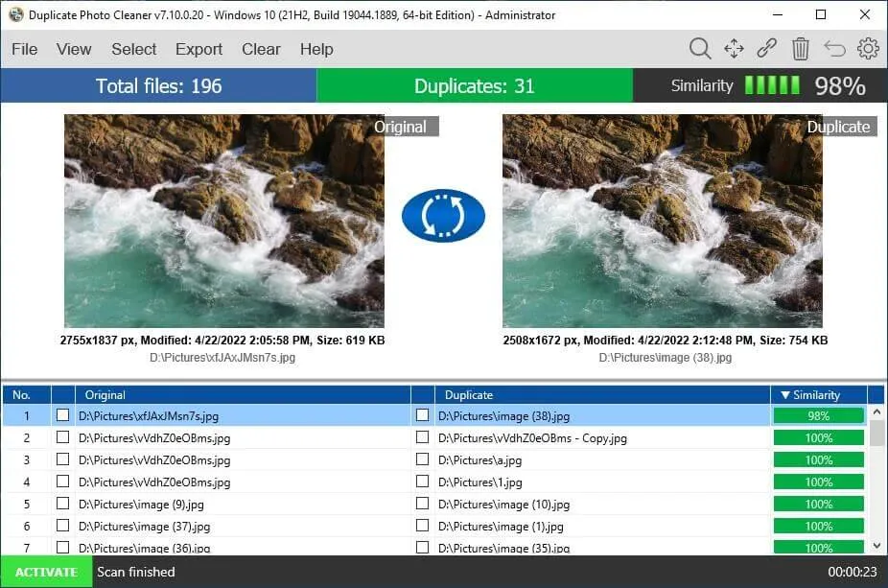888x588 pixels.
Task: Check duplicate box for vVdhZ0eOBms - Copy.jpg
Action: [x=423, y=437]
